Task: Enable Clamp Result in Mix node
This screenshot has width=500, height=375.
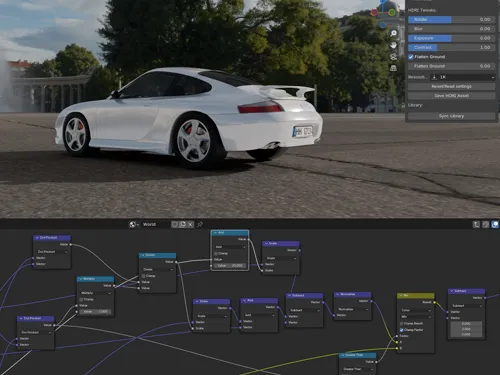Action: point(402,324)
